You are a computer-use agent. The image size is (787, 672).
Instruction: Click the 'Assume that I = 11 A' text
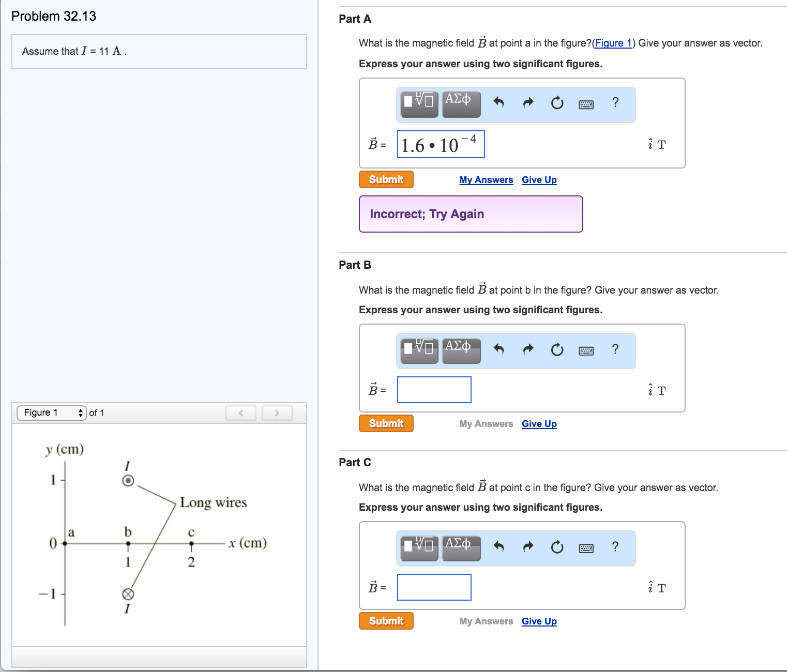(x=74, y=51)
